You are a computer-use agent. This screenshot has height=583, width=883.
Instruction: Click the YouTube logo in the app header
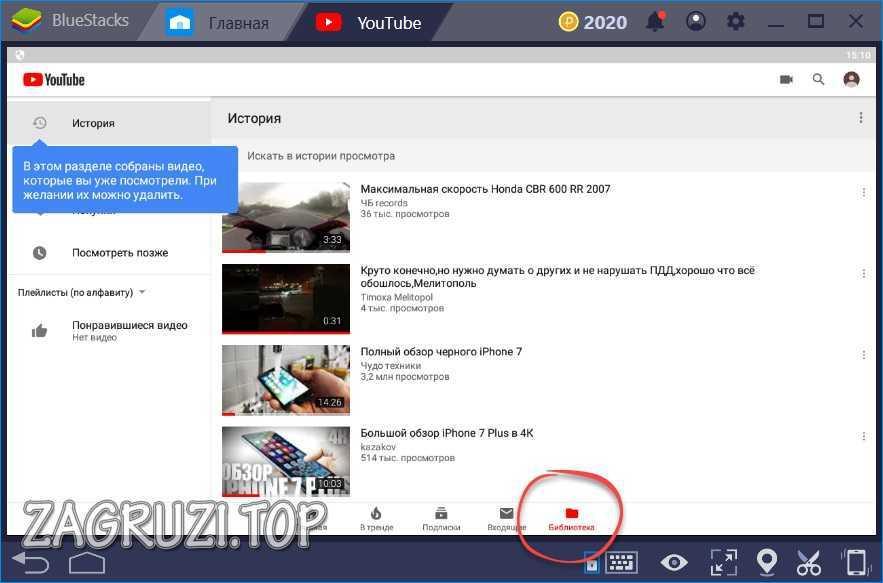pos(54,79)
